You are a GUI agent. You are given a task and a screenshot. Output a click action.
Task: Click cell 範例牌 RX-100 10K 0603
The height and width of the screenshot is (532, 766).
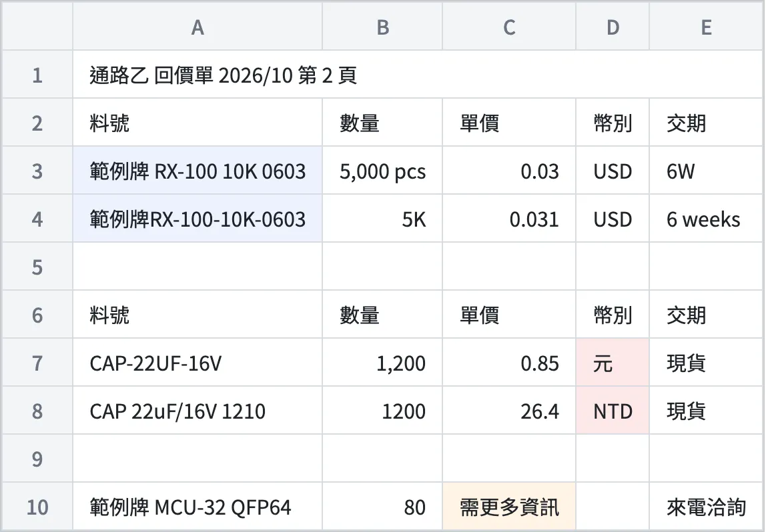(x=198, y=171)
